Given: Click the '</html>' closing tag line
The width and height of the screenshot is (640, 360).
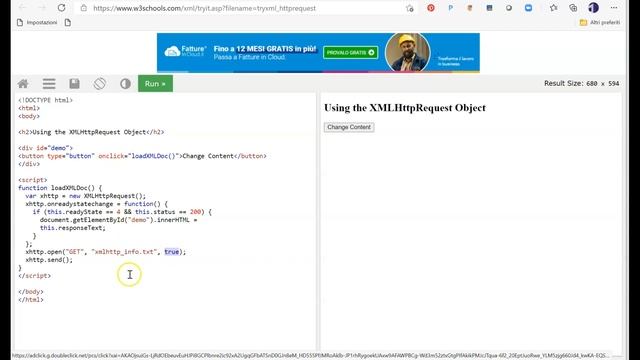Looking at the screenshot, I should click(31, 300).
